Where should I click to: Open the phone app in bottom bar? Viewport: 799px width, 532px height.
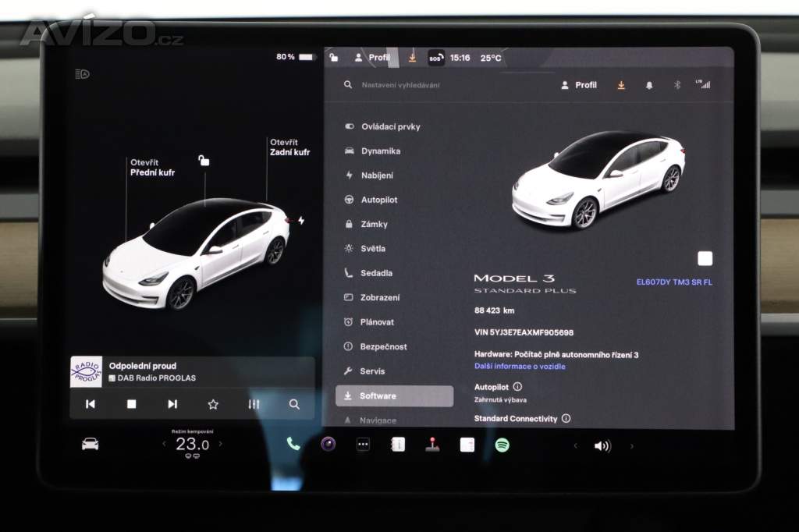click(293, 444)
